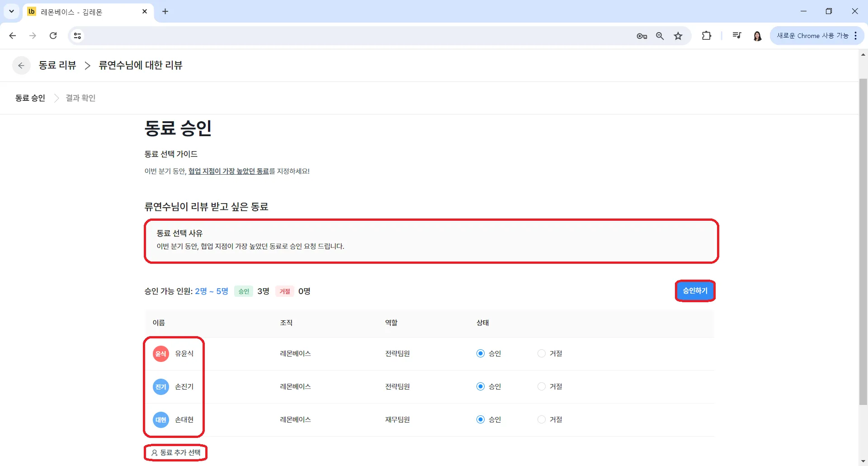
Task: Click the 협업 지점이 가장 높았던 동료 link
Action: pos(228,171)
